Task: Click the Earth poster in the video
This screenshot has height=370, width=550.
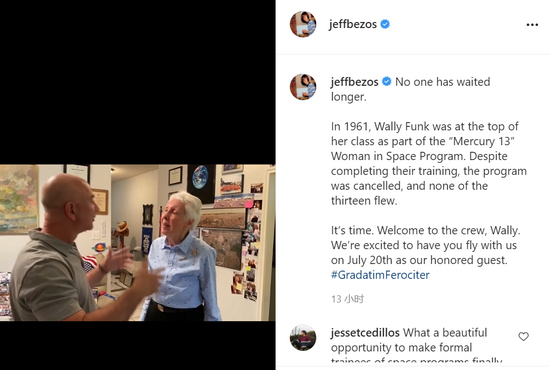Action: [201, 178]
